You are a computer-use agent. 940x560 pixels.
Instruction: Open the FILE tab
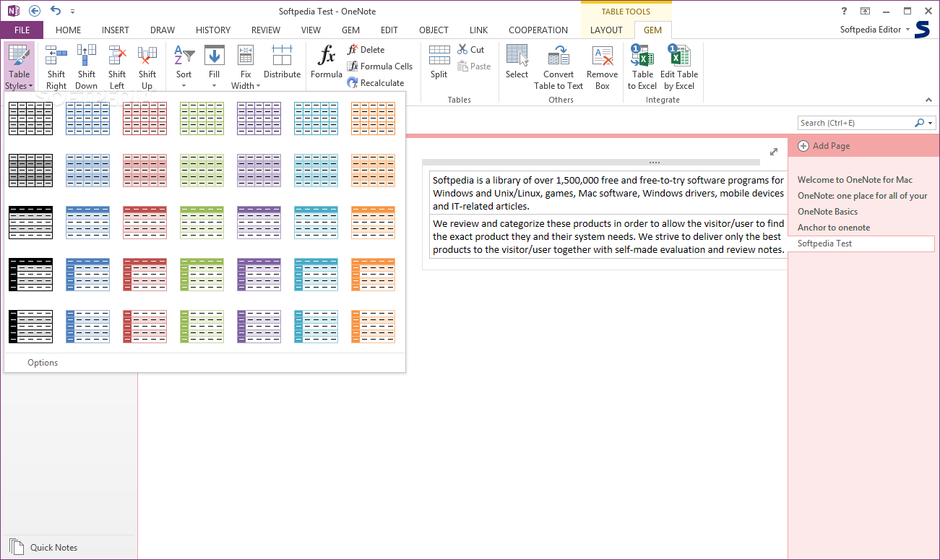click(x=22, y=30)
